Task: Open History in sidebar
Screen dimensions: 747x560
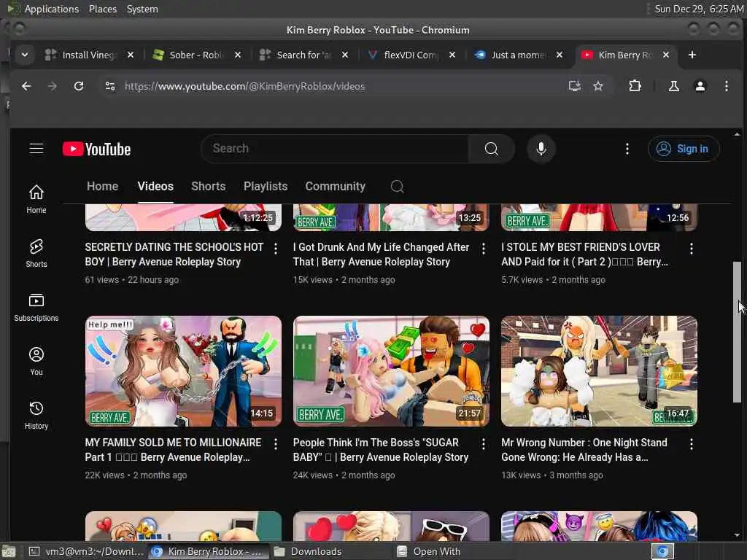Action: [x=36, y=415]
